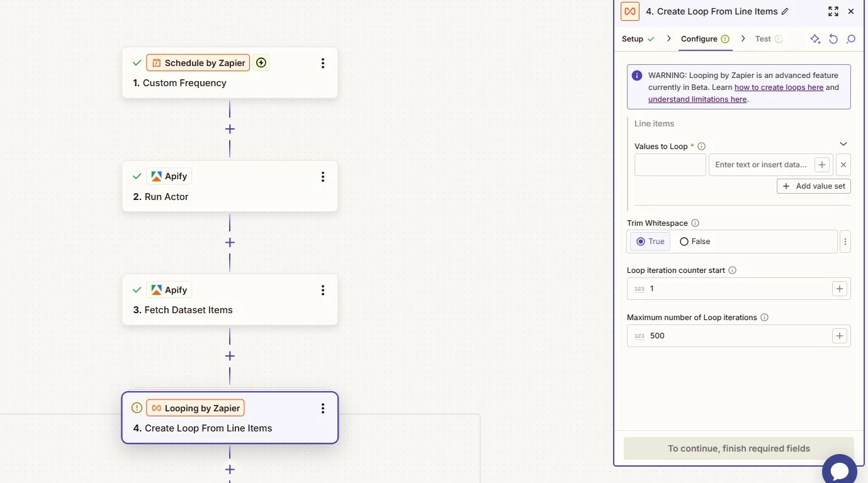This screenshot has width=868, height=483.
Task: Insert data into Loop iteration counter start field
Action: pyautogui.click(x=840, y=289)
